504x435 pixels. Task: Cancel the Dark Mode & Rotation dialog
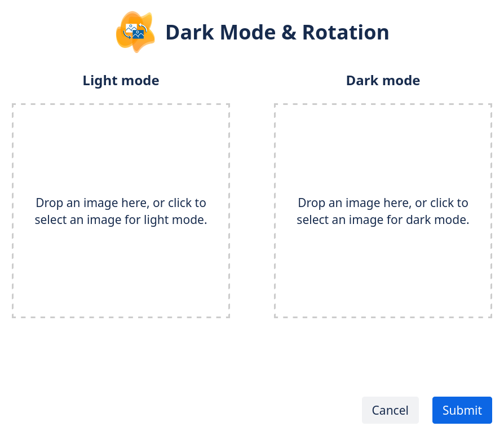(x=390, y=410)
